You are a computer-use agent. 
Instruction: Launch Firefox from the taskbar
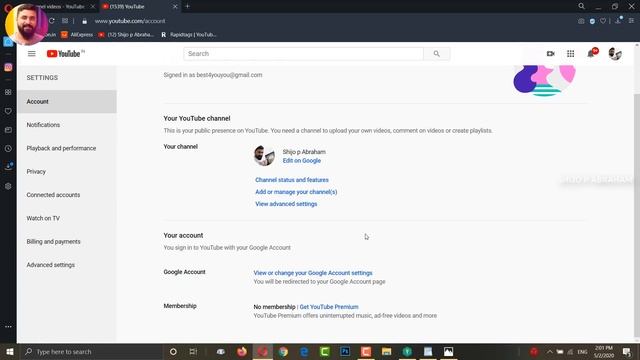pos(242,351)
